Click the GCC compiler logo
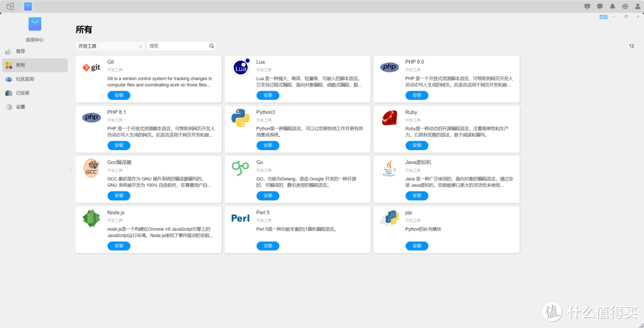Image resolution: width=644 pixels, height=328 pixels. click(91, 168)
